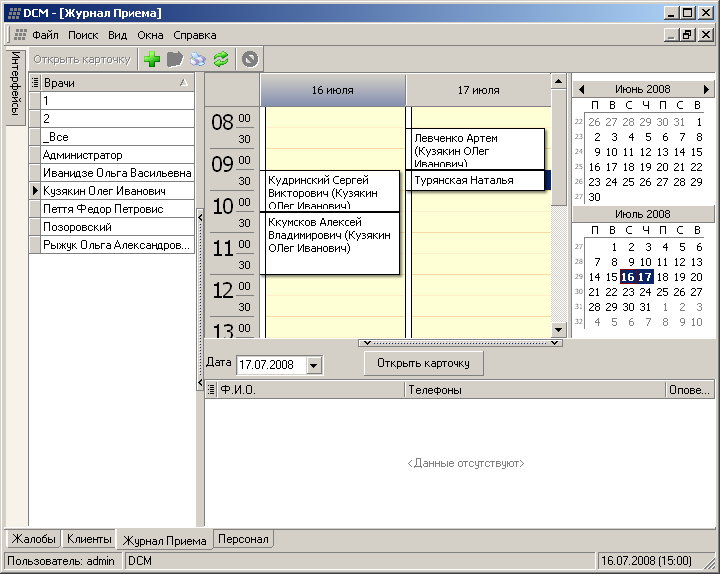Go to next month in calendar
Viewport: 720px width, 574px height.
pos(706,89)
